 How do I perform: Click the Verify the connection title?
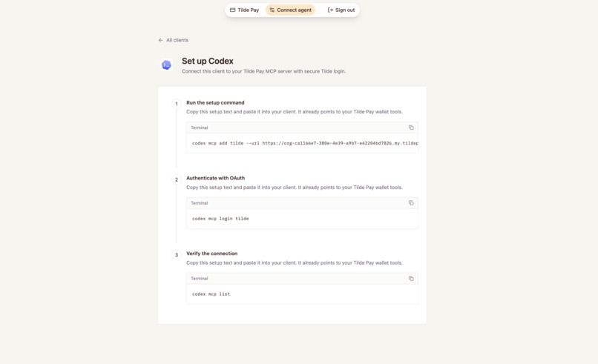click(x=211, y=254)
